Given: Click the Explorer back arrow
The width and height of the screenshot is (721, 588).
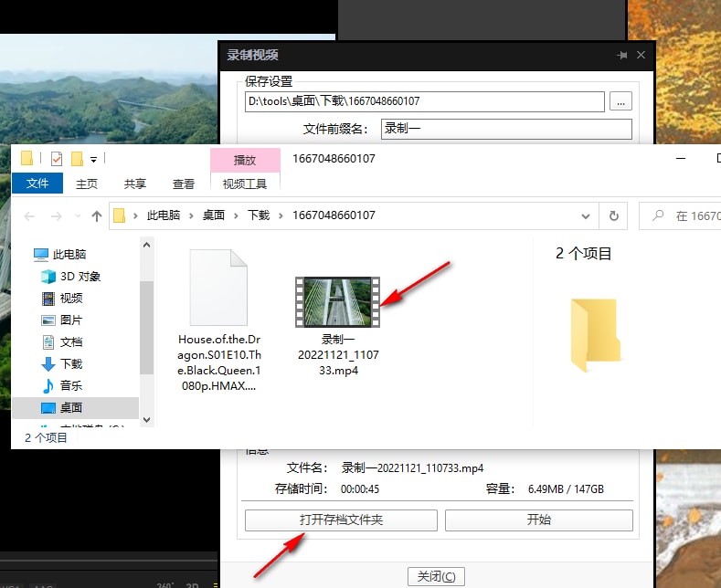Looking at the screenshot, I should 29,215.
